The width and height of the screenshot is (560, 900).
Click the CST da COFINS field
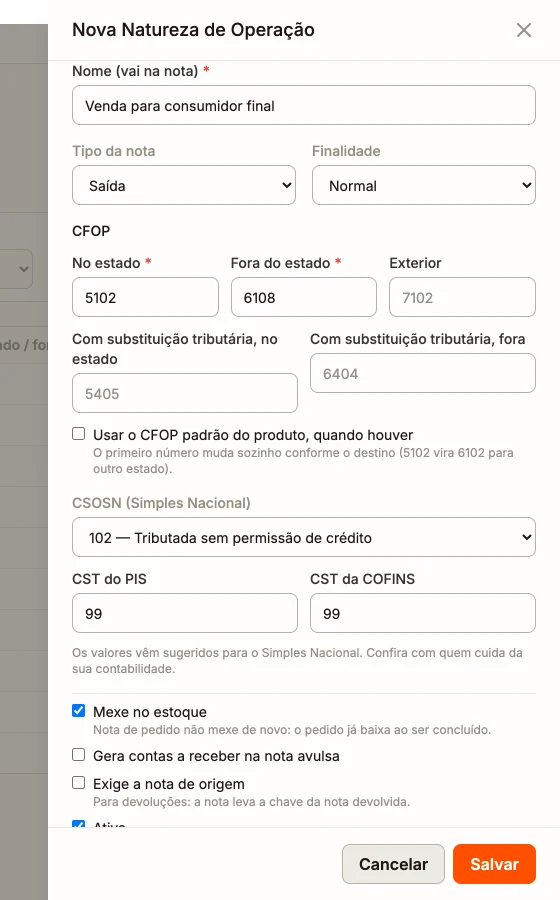[423, 613]
